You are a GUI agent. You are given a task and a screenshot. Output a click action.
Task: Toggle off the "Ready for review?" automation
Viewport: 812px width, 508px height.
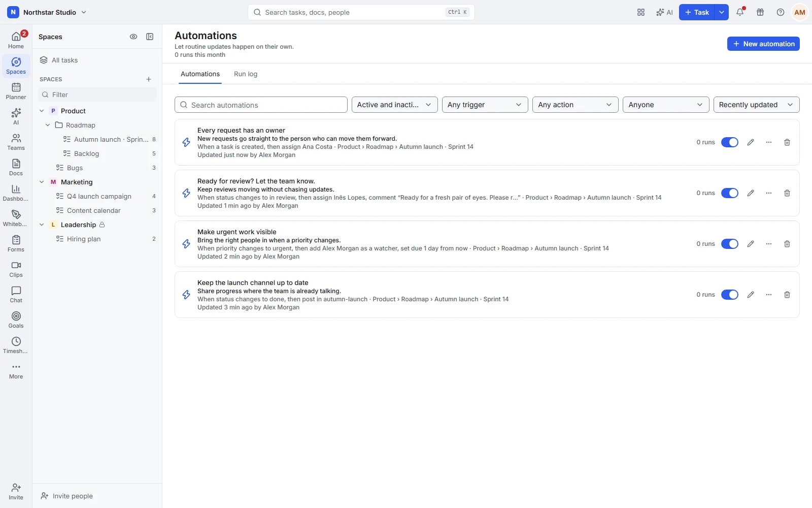click(730, 193)
